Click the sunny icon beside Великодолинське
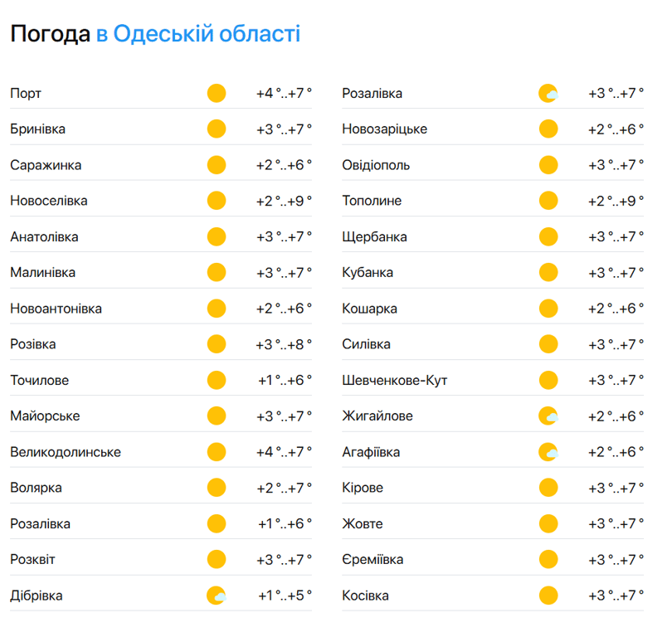Screen dimensions: 672x637 217,452
